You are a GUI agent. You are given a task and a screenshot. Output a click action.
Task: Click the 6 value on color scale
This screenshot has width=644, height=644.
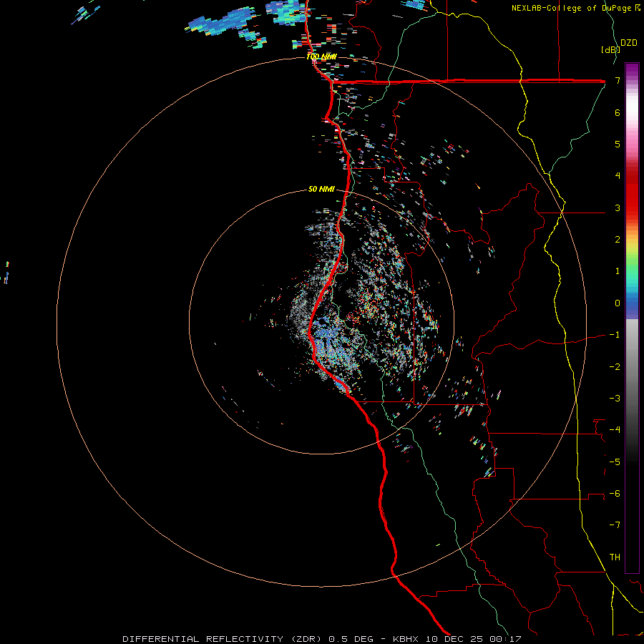pos(618,112)
